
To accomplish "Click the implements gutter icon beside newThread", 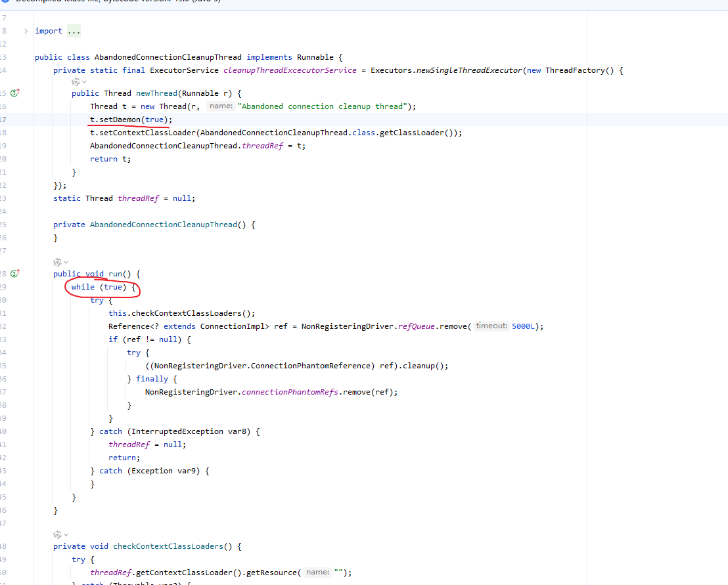I will (15, 93).
